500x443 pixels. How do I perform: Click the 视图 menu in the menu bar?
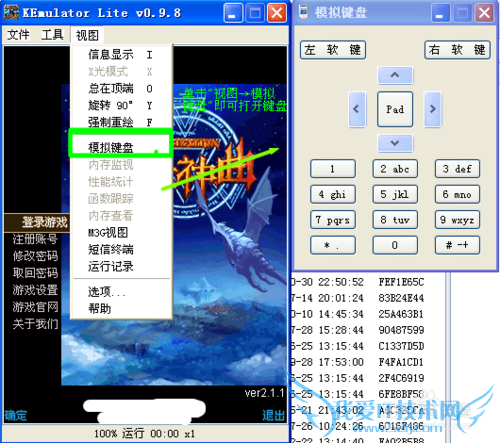click(87, 35)
